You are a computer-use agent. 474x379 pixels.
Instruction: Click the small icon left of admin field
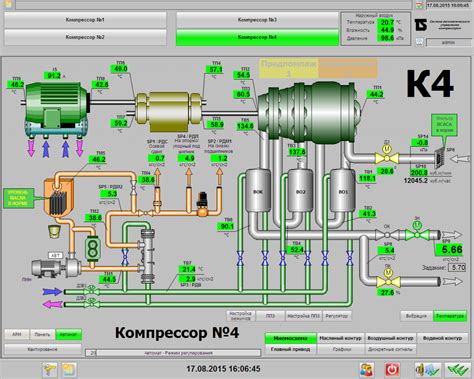420,42
